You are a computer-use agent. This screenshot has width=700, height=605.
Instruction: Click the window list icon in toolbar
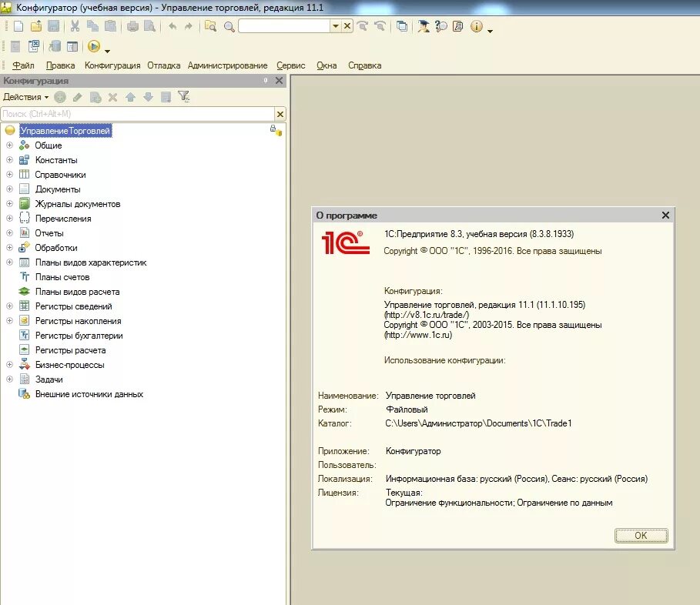[402, 26]
